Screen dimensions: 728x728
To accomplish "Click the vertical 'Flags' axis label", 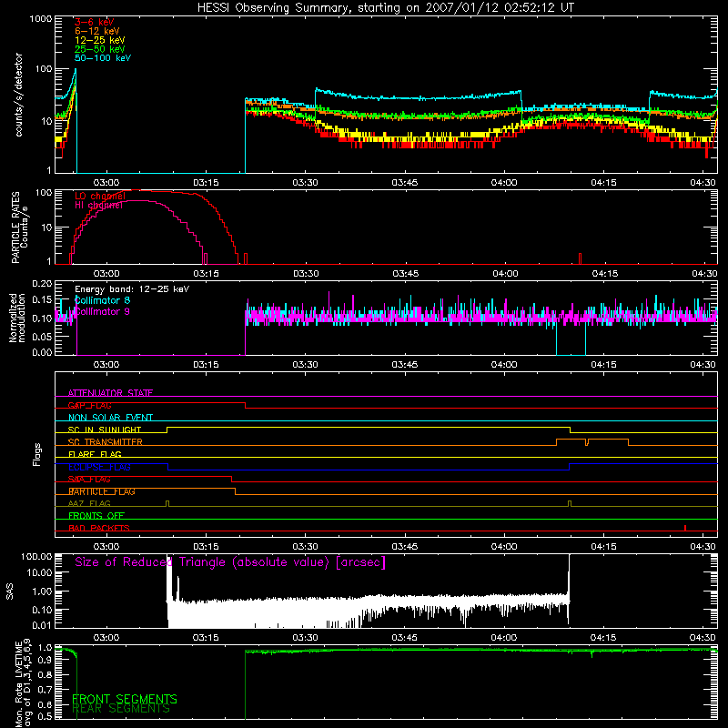I will 37,454.
